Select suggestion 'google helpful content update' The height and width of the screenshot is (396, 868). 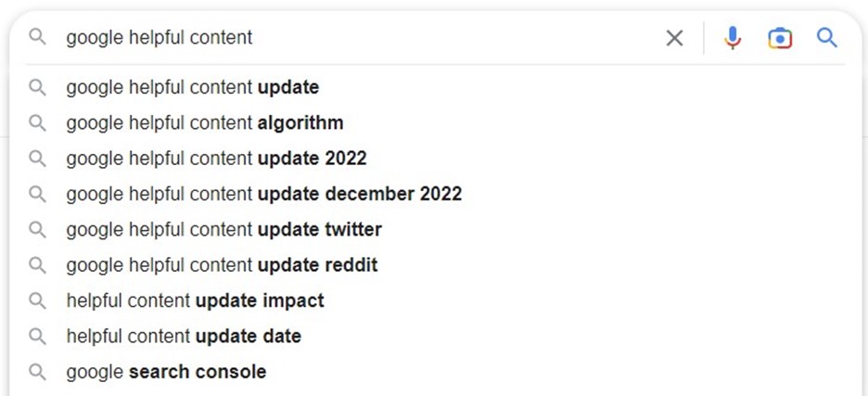[x=436, y=87]
